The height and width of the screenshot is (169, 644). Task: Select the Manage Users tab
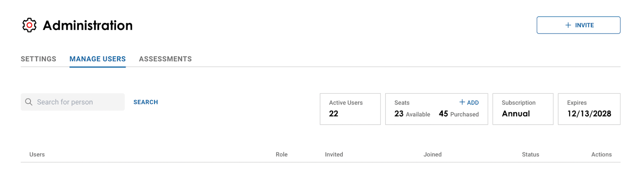[97, 59]
